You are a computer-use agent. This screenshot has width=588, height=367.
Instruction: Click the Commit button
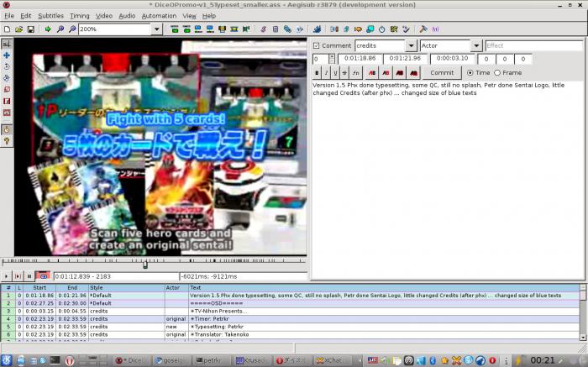pos(442,73)
